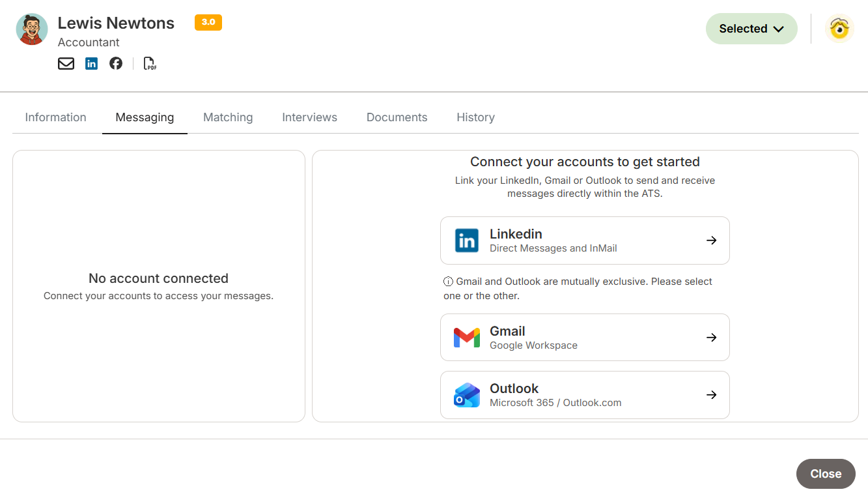Image resolution: width=868 pixels, height=496 pixels.
Task: Switch to the Information tab
Action: [55, 117]
